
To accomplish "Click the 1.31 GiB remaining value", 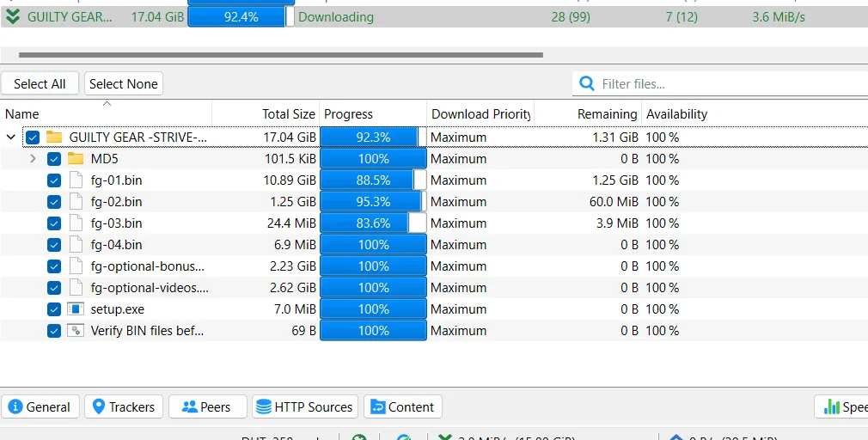I will coord(615,137).
